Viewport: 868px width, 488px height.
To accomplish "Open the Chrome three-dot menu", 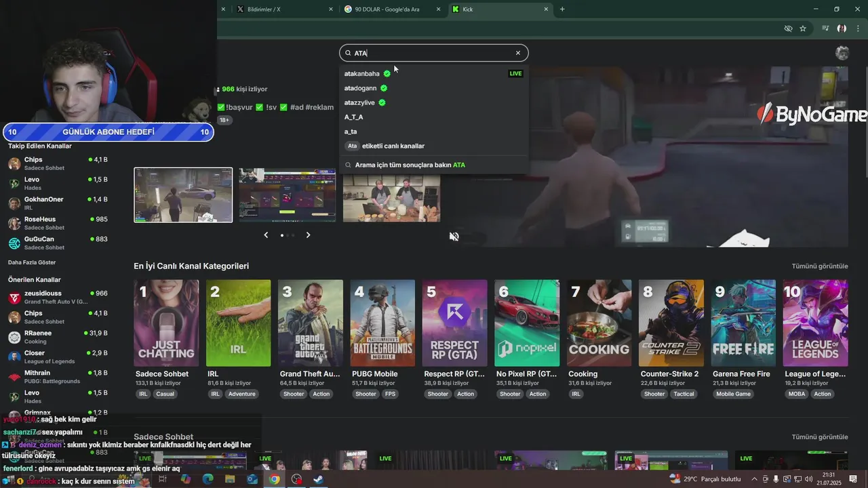I will click(x=859, y=28).
